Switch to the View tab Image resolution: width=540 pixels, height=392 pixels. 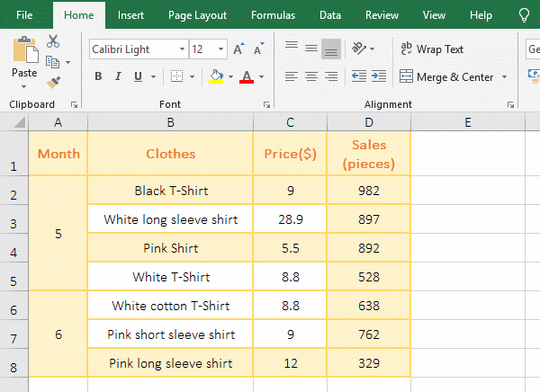[x=434, y=15]
